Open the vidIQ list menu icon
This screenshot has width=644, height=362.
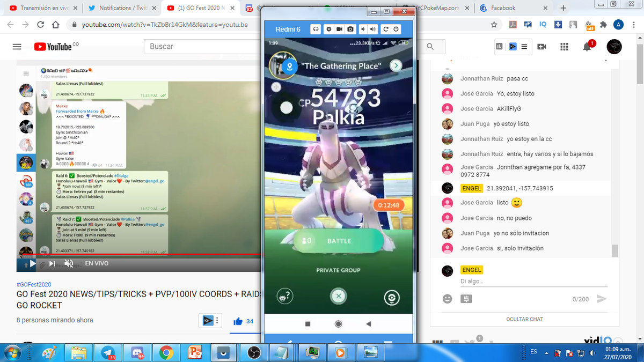pos(524,47)
